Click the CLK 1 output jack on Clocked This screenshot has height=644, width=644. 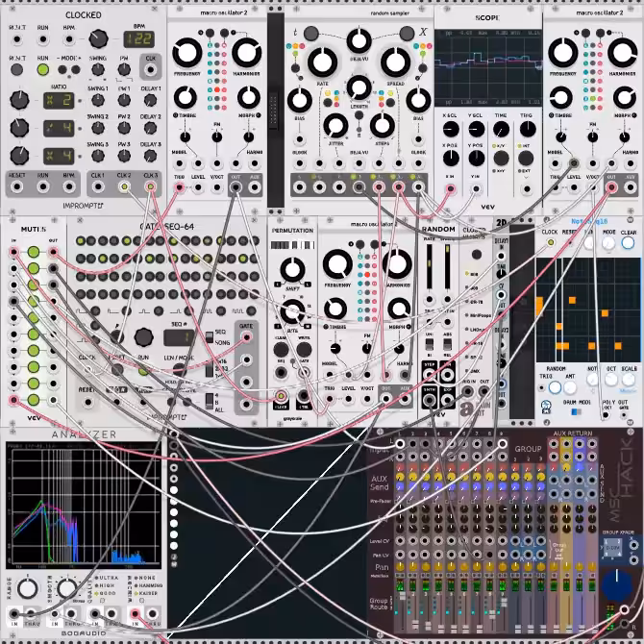click(98, 186)
